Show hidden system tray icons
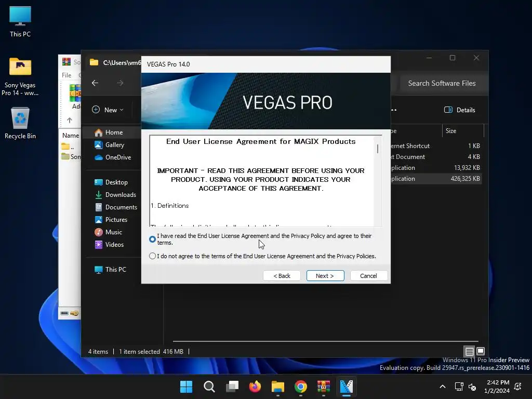The width and height of the screenshot is (532, 399). [x=443, y=387]
